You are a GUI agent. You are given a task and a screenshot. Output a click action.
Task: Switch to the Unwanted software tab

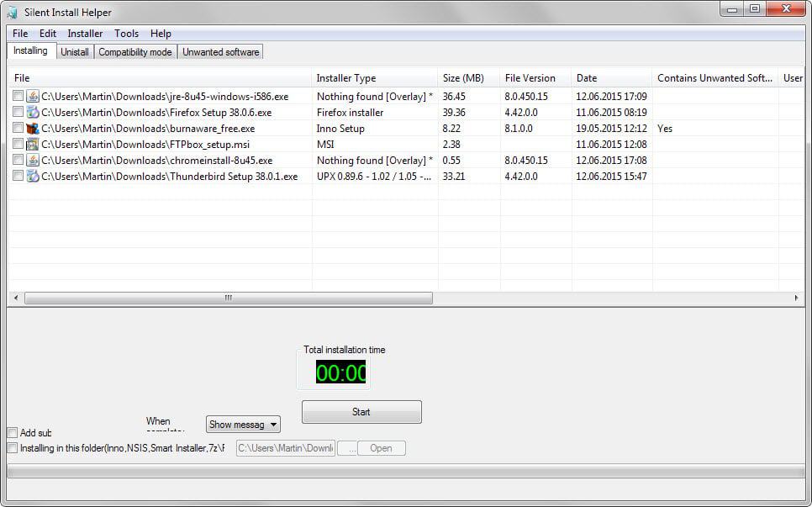pyautogui.click(x=220, y=51)
